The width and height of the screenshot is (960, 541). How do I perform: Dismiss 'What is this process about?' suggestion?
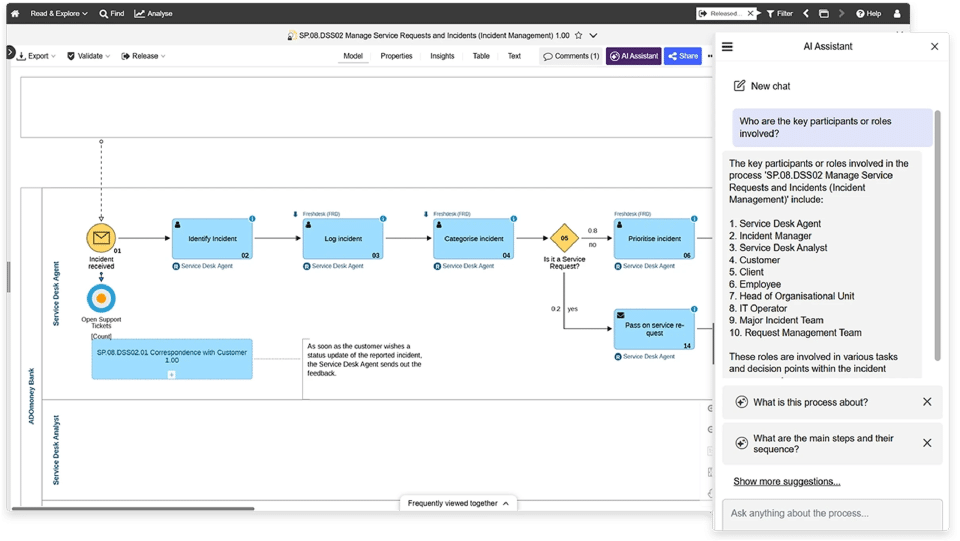pos(926,402)
